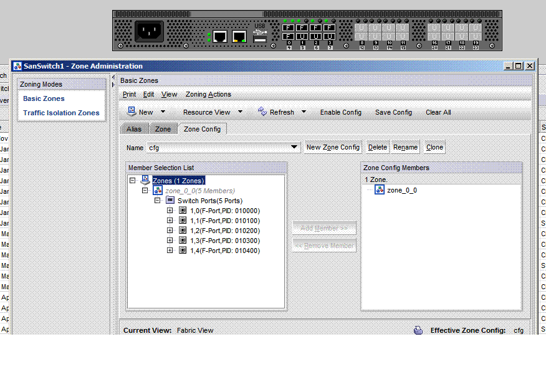The height and width of the screenshot is (392, 546).
Task: Select Switch Ports(5 Ports) tree item
Action: (210, 201)
